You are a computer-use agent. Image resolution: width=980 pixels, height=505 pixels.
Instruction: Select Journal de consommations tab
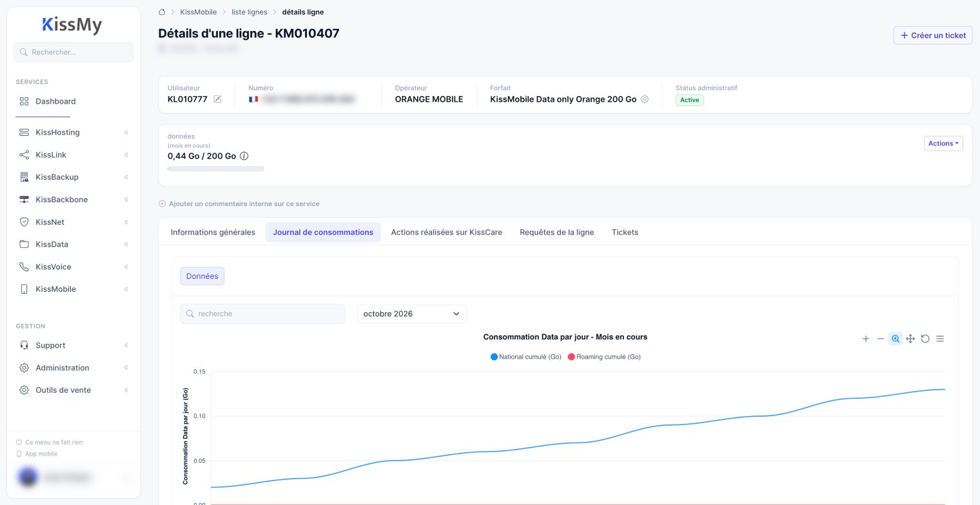(x=323, y=232)
